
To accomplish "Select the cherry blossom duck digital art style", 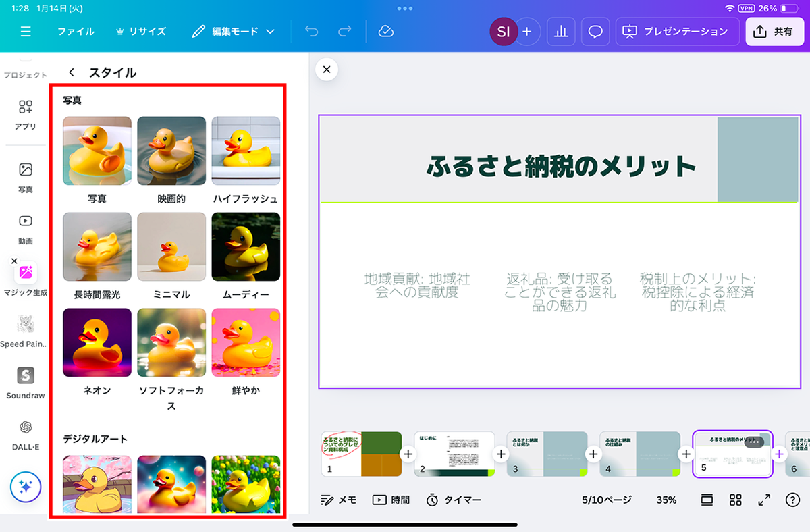I will pos(97,484).
